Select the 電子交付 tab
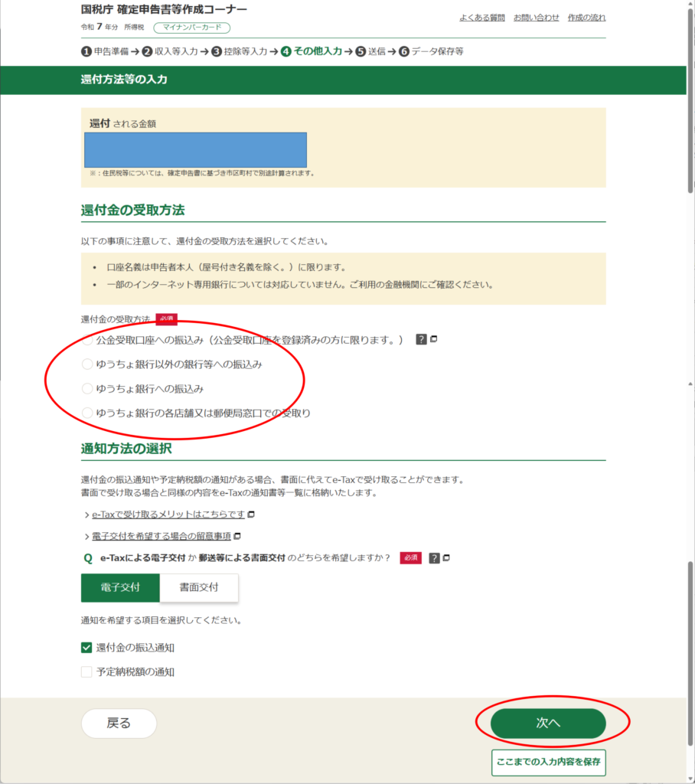This screenshot has width=695, height=784. pyautogui.click(x=120, y=587)
